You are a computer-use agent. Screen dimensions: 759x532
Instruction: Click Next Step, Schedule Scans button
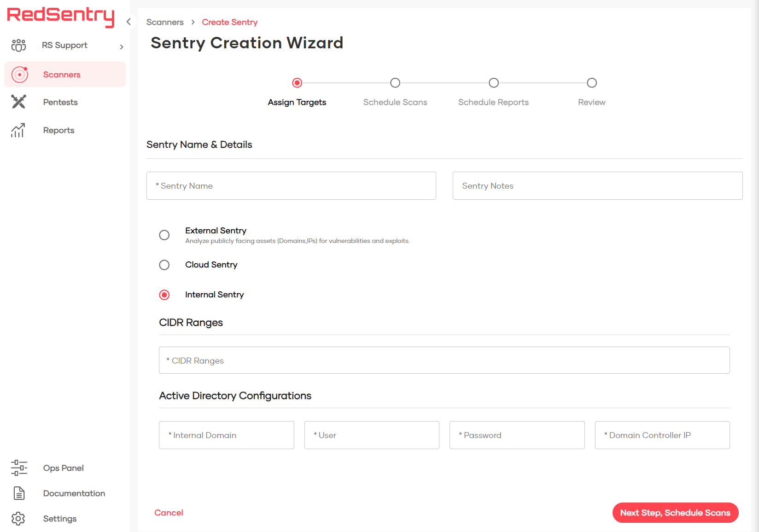click(x=675, y=513)
